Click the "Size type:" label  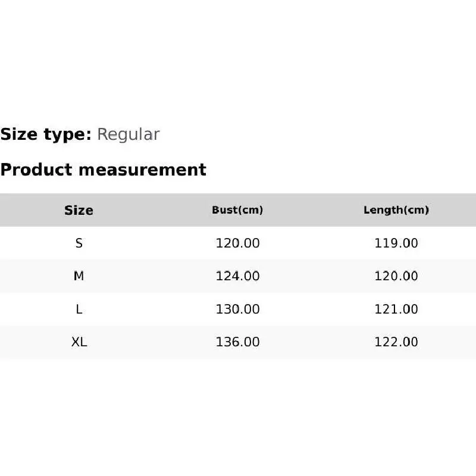[46, 134]
